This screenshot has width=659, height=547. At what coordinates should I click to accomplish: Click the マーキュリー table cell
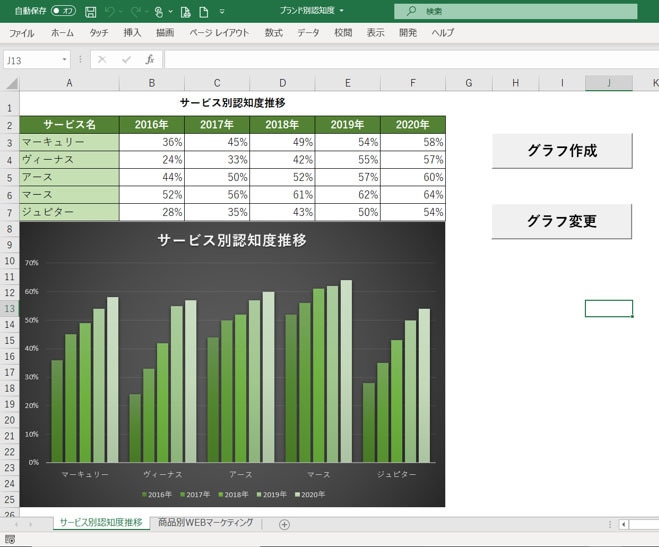(x=69, y=142)
